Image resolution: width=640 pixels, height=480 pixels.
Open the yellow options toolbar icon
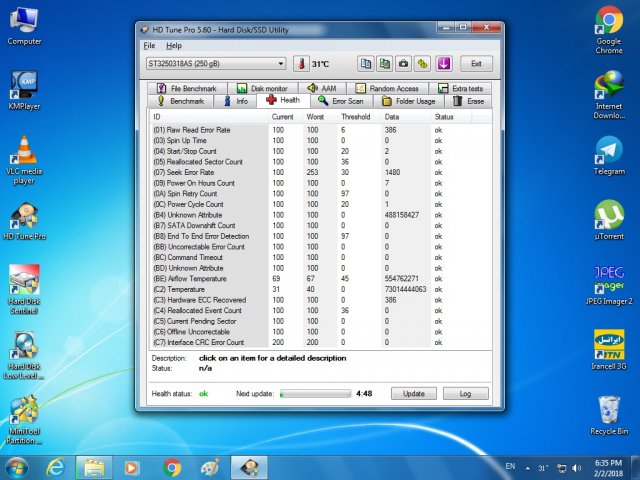(x=422, y=64)
